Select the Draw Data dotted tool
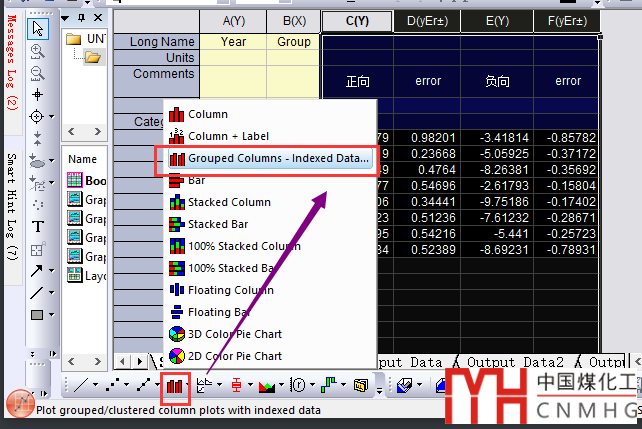Viewport: 642px width, 429px height. (x=38, y=205)
